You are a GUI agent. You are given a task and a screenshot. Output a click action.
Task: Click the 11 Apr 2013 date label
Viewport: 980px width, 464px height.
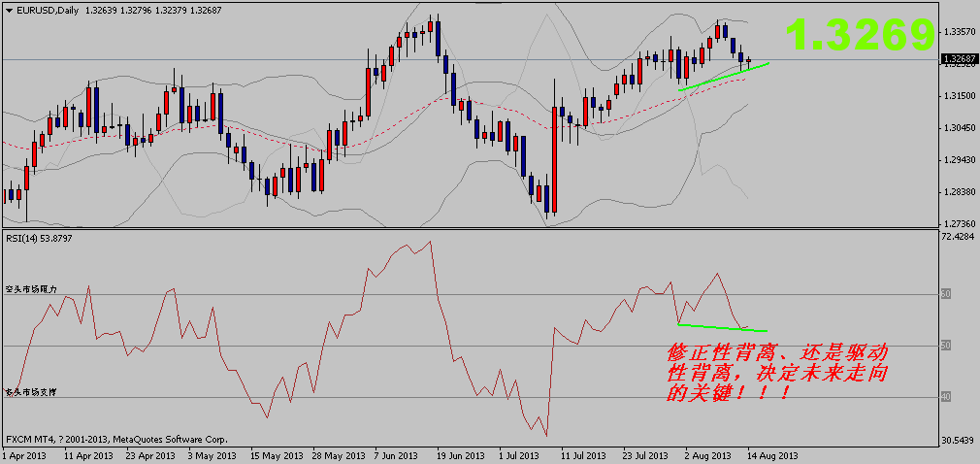pos(90,455)
